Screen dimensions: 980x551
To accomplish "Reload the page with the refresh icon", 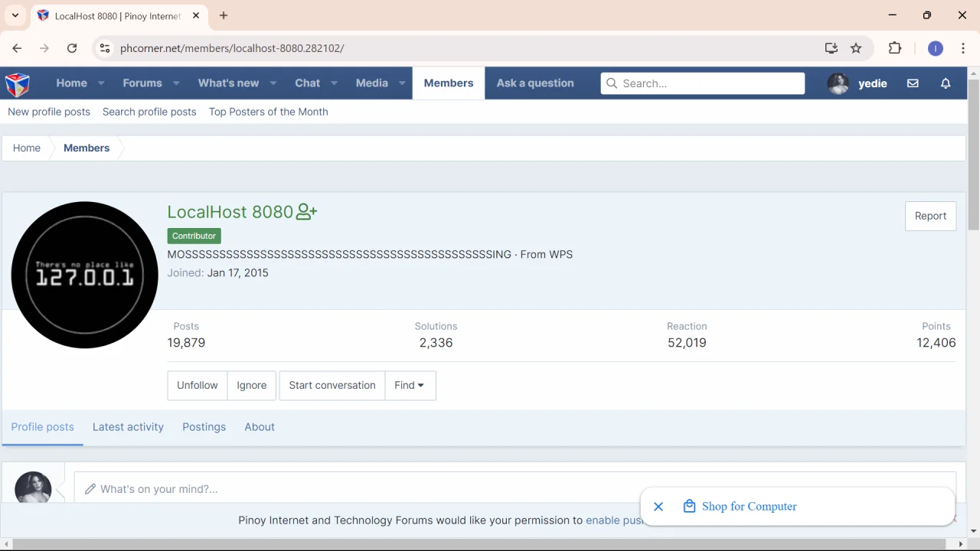I will [72, 48].
